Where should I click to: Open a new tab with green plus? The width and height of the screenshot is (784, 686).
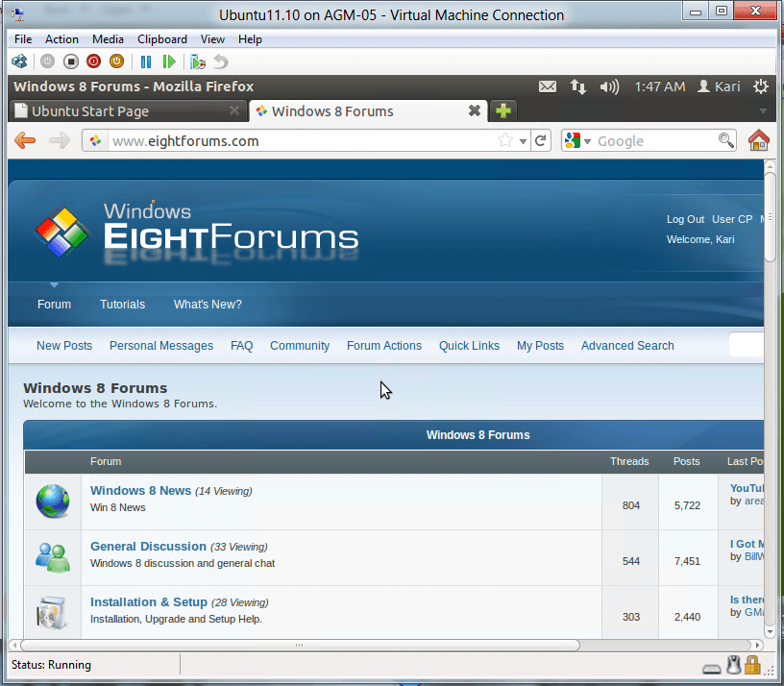(x=503, y=110)
